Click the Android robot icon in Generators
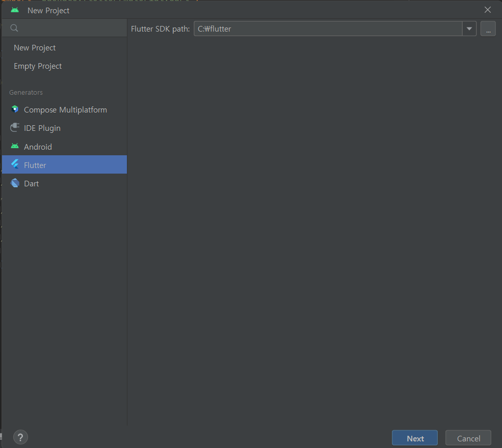The image size is (502, 448). coord(15,146)
